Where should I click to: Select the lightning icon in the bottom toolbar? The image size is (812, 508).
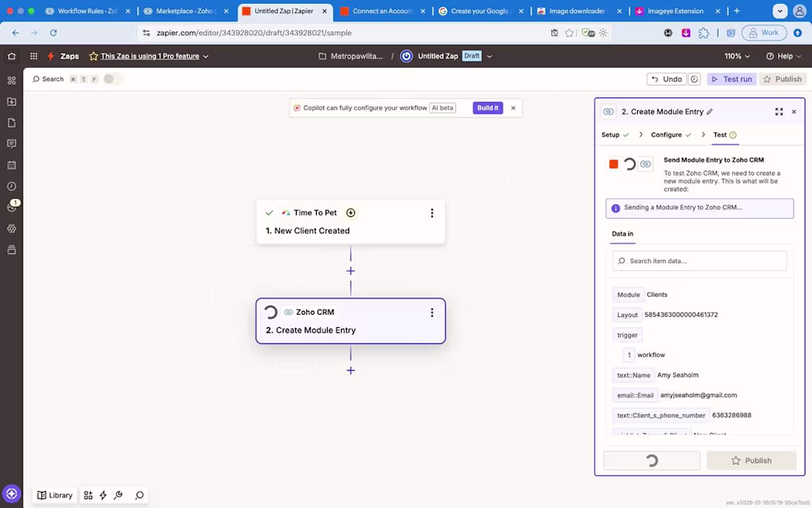point(103,495)
